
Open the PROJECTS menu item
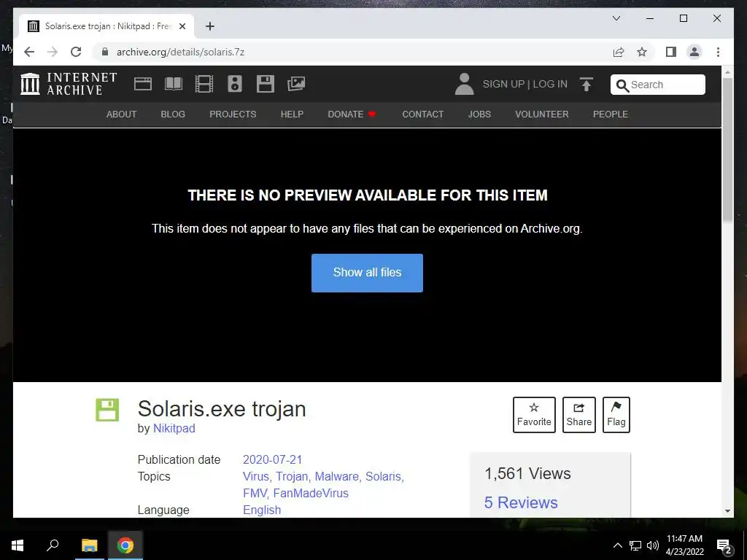tap(233, 114)
